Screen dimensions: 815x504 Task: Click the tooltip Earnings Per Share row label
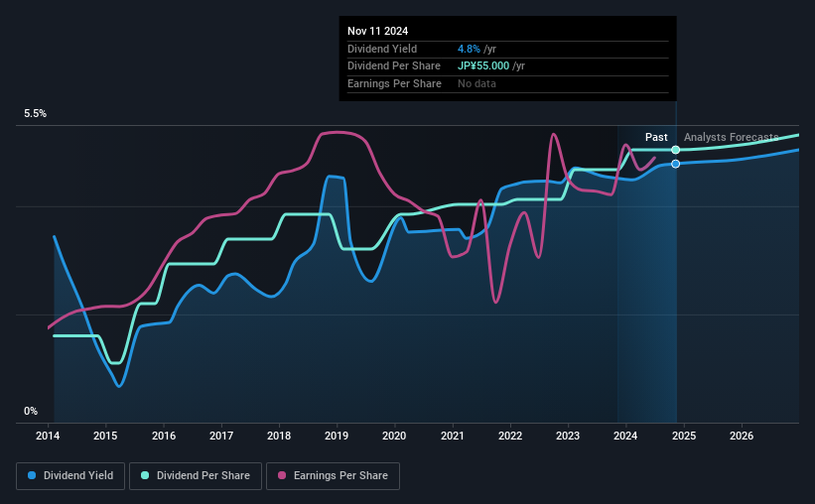point(394,83)
